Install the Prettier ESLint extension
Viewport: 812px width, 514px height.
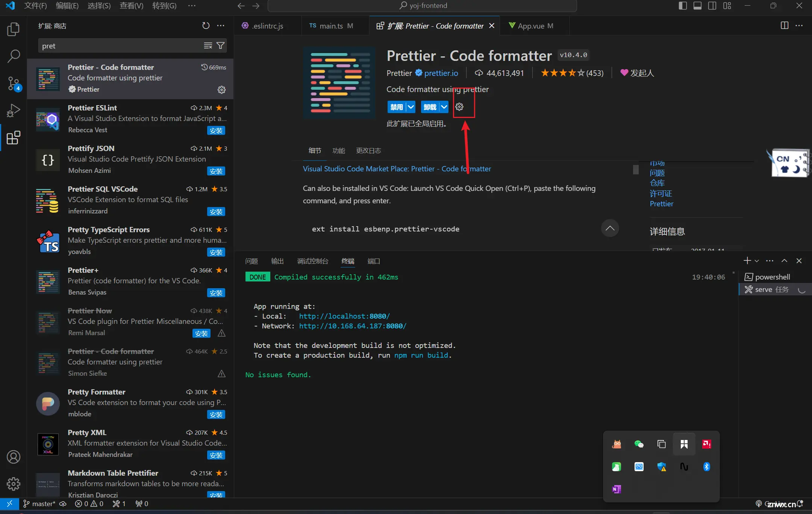216,130
